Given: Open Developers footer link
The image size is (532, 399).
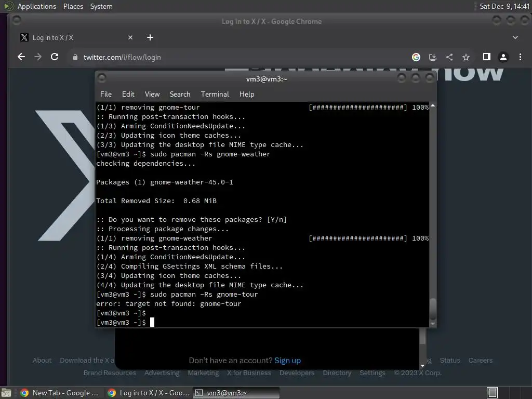Looking at the screenshot, I should click(297, 373).
